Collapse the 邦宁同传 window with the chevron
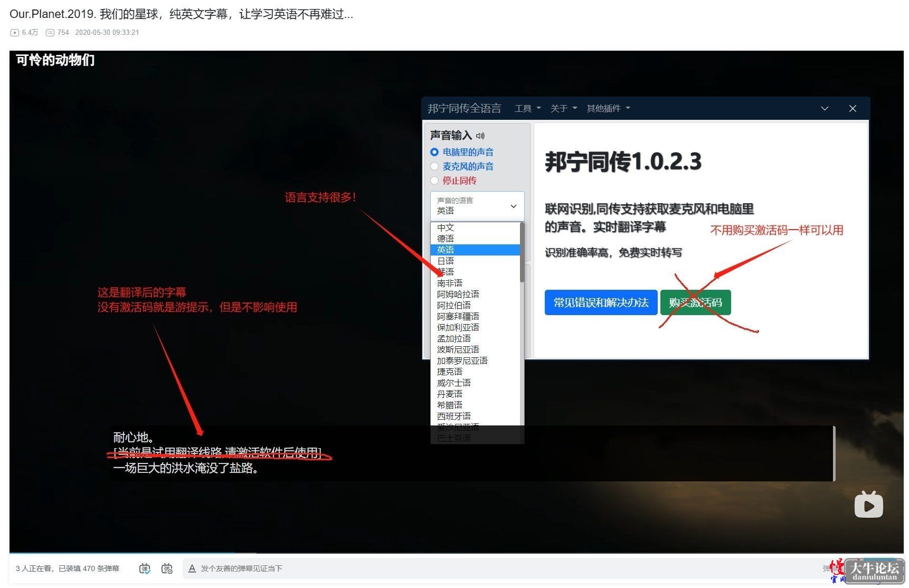The width and height of the screenshot is (909, 588). [825, 108]
